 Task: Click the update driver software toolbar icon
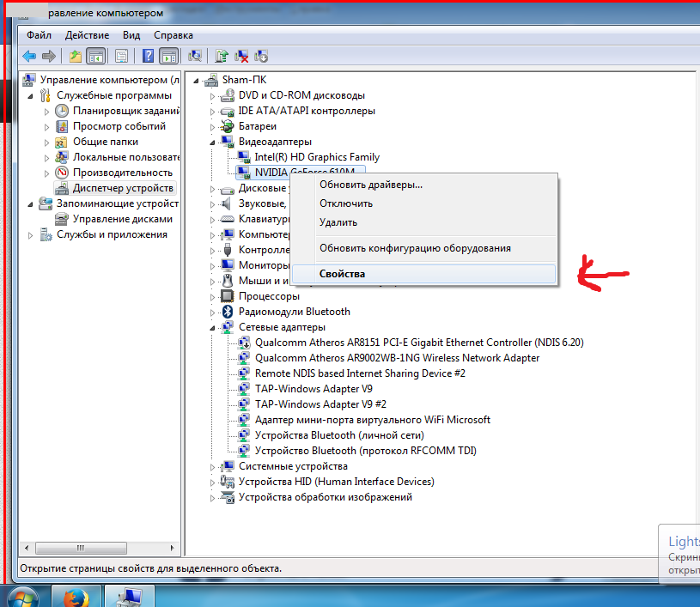click(x=222, y=56)
